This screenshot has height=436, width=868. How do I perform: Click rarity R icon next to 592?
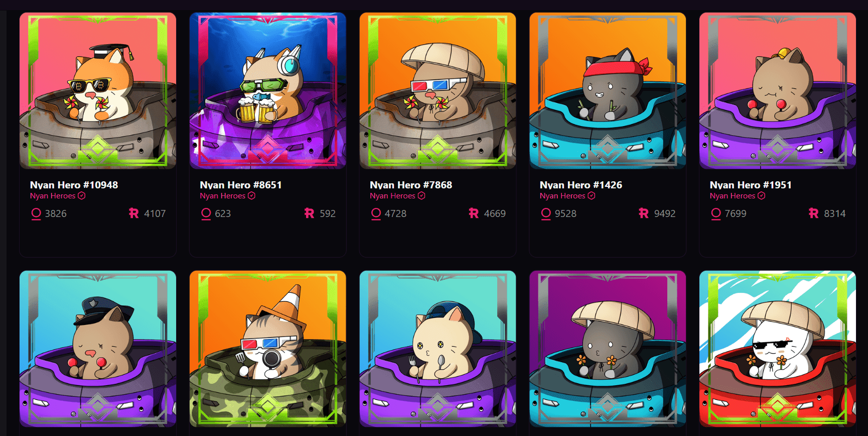[x=309, y=213]
